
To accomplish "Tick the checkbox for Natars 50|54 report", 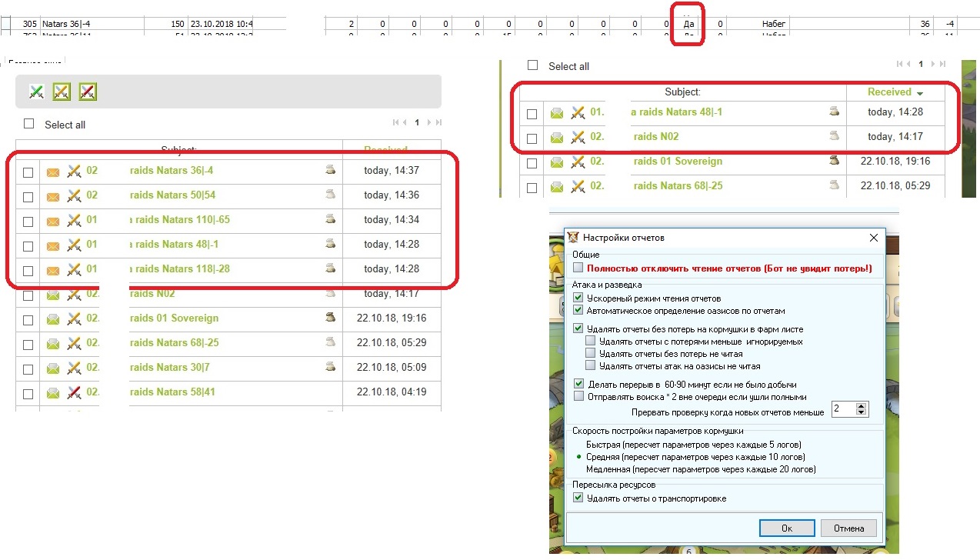I will (28, 197).
